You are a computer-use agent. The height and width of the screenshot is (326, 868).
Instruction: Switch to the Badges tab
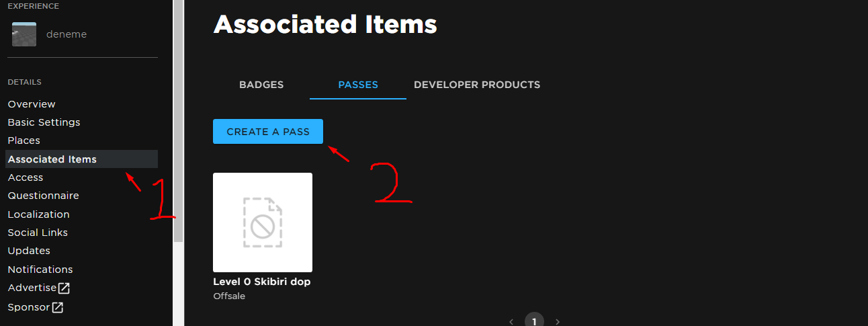tap(261, 85)
